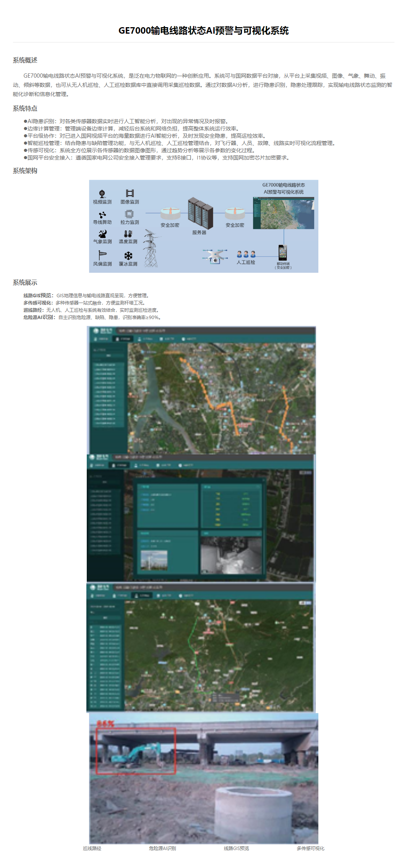Click the 系统特点 heading

(25, 109)
